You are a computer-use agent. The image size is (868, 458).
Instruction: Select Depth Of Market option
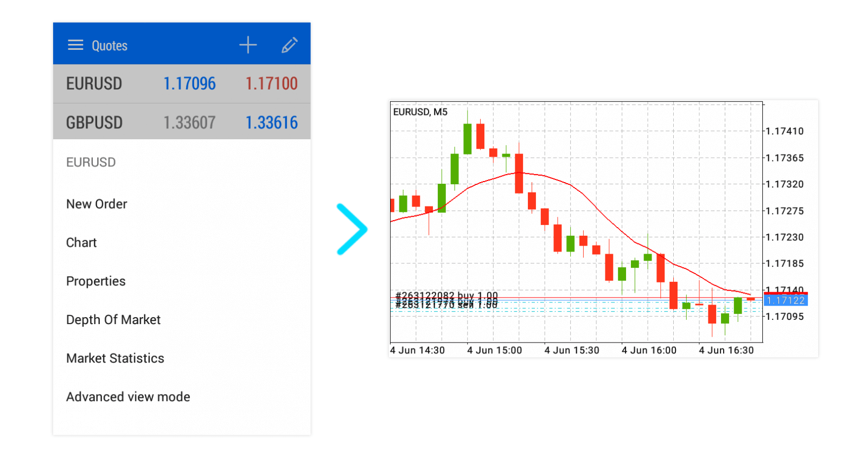[113, 320]
